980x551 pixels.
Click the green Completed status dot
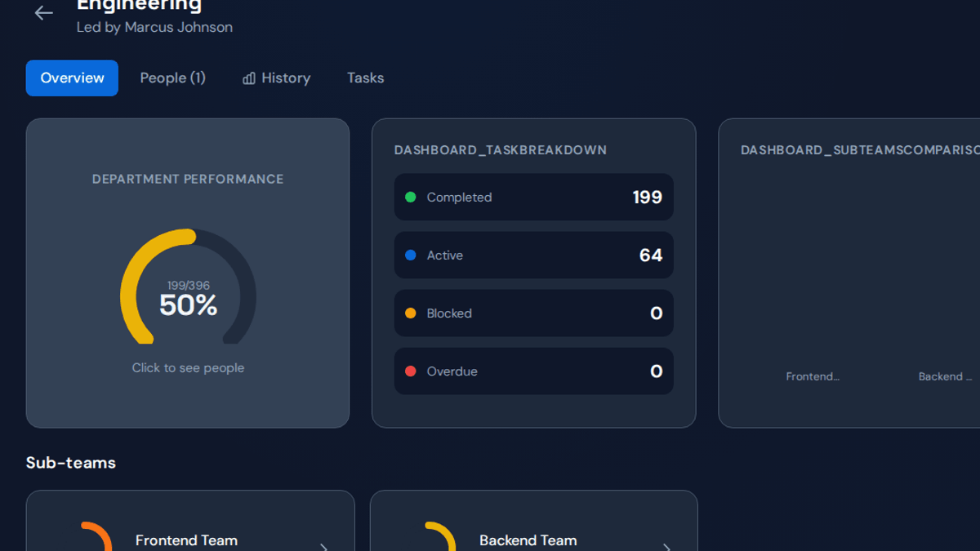click(x=411, y=197)
